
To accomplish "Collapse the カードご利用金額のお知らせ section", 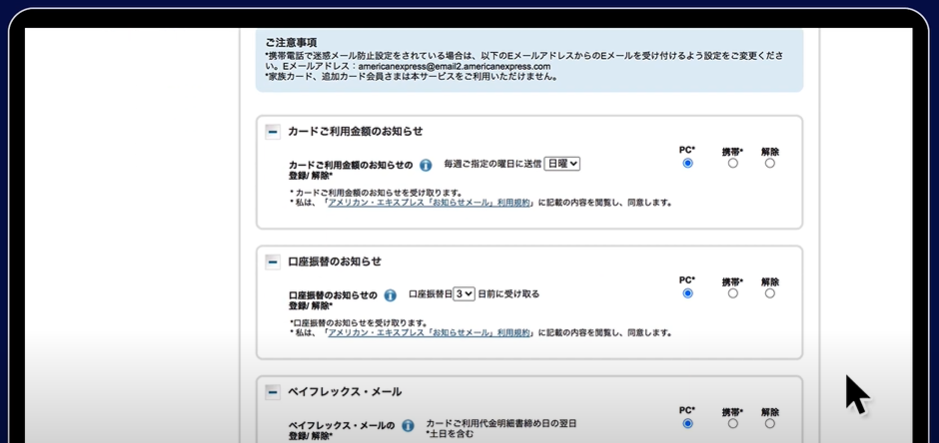I will tap(272, 131).
